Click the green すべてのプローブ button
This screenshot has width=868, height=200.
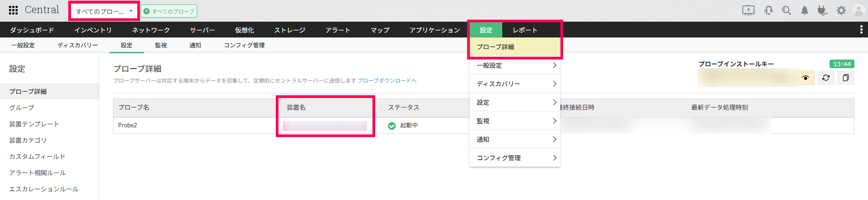point(169,11)
